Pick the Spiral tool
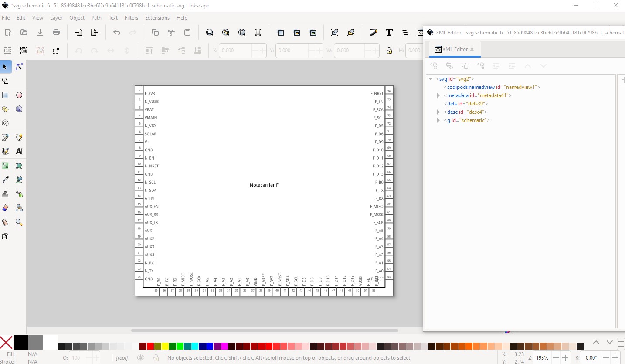 (5, 123)
